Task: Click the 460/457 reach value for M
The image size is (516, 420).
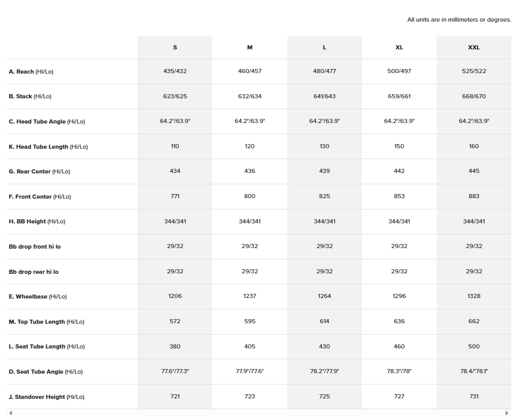Action: [250, 71]
